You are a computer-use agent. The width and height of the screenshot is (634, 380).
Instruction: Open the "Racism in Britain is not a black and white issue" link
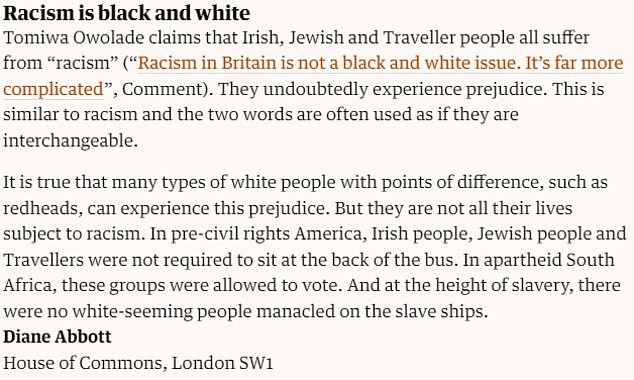click(x=327, y=63)
